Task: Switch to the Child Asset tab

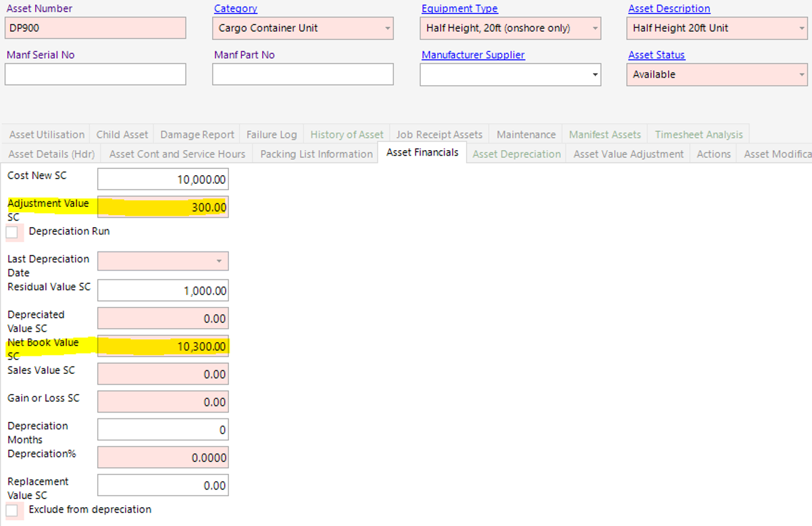Action: (x=122, y=134)
